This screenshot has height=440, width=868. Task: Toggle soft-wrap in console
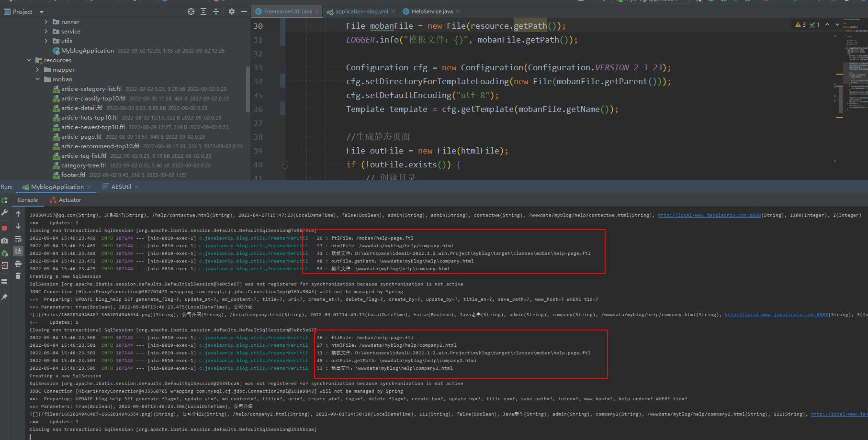pyautogui.click(x=18, y=239)
